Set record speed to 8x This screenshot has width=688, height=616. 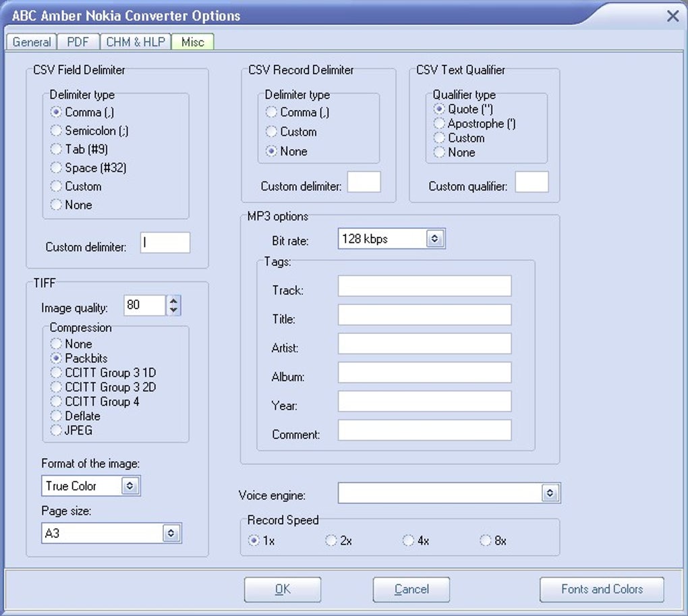(493, 540)
